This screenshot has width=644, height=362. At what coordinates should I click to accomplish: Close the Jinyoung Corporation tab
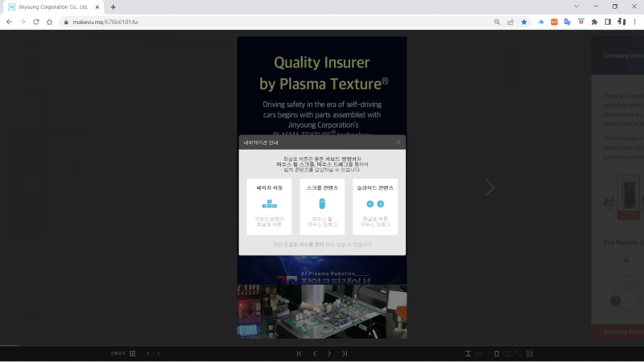[x=97, y=7]
